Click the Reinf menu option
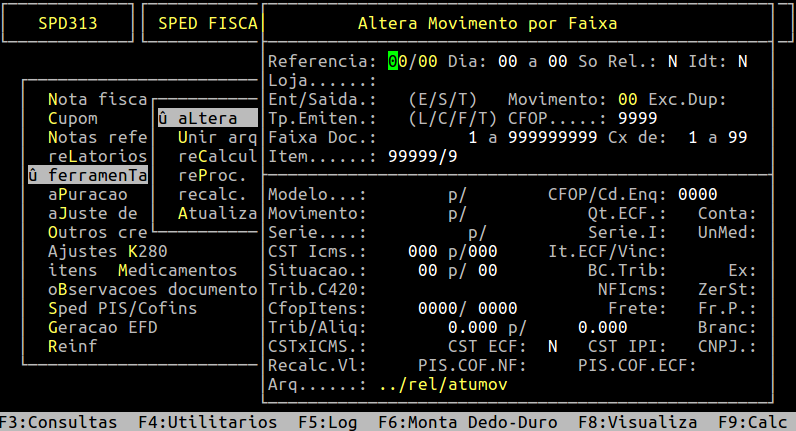The width and height of the screenshot is (796, 431). 73,346
